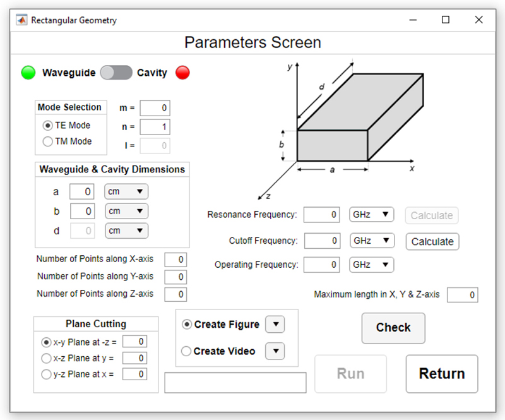Select the TM Mode radio button

(48, 141)
